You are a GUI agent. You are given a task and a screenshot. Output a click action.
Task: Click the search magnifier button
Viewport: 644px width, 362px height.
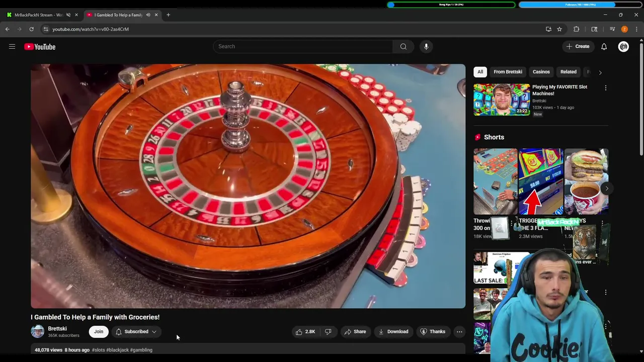403,46
